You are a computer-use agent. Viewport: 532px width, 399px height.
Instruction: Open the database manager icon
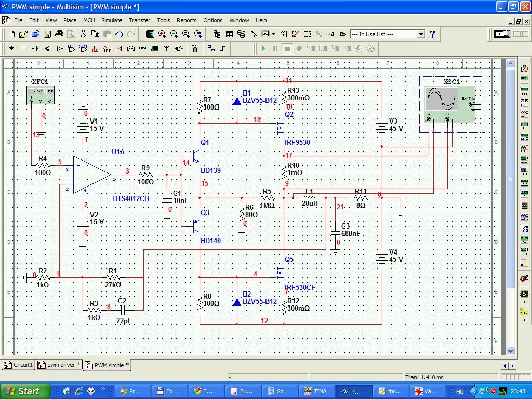coord(241,34)
